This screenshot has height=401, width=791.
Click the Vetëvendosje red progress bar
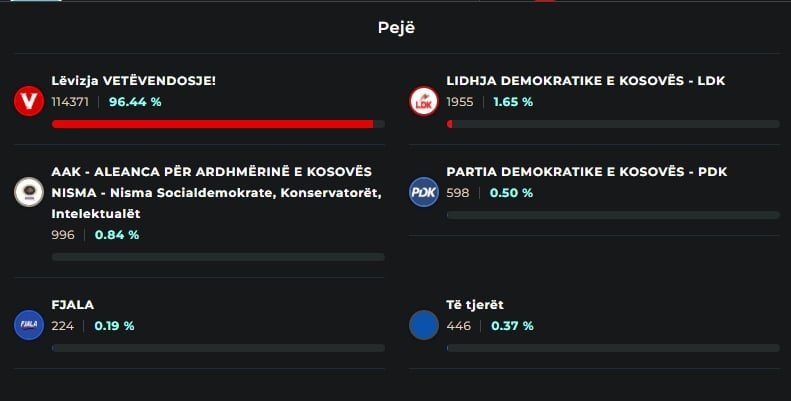click(x=218, y=124)
